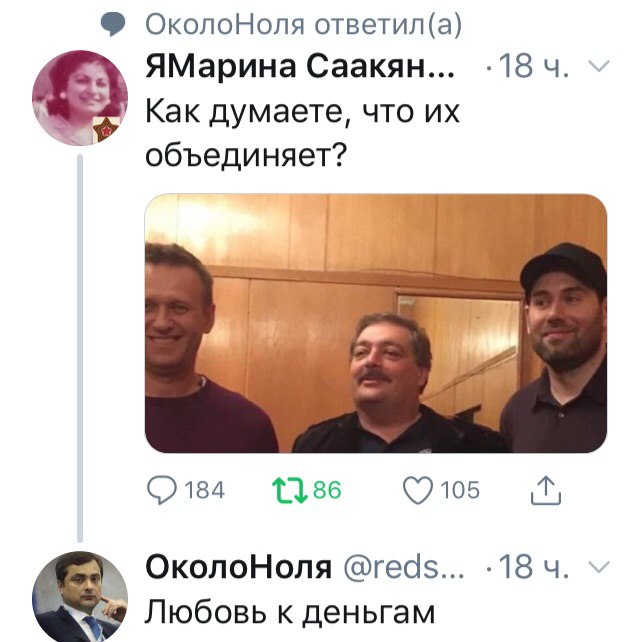640x642 pixels.
Task: Tap the green retweet icon
Action: click(290, 490)
